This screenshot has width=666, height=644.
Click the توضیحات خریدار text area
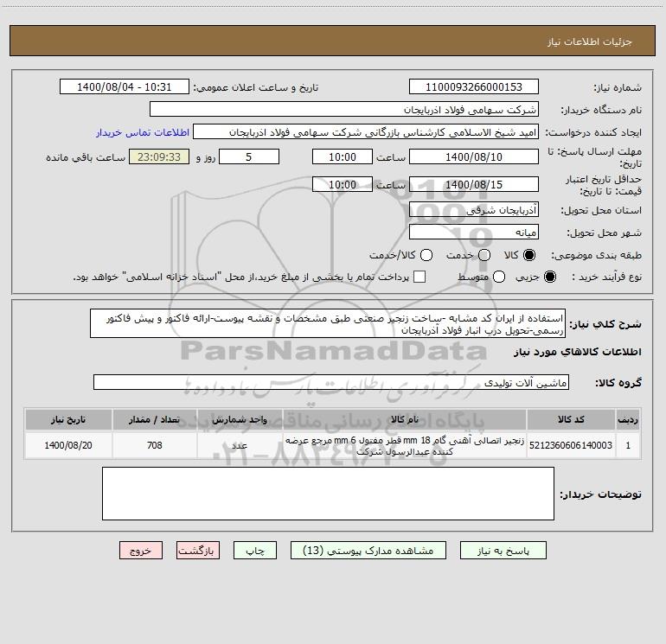[x=328, y=494]
